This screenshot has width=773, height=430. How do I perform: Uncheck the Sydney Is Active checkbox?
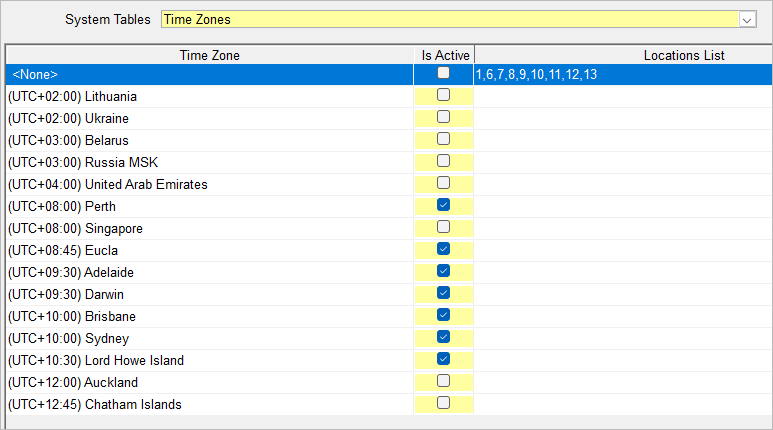tap(443, 337)
